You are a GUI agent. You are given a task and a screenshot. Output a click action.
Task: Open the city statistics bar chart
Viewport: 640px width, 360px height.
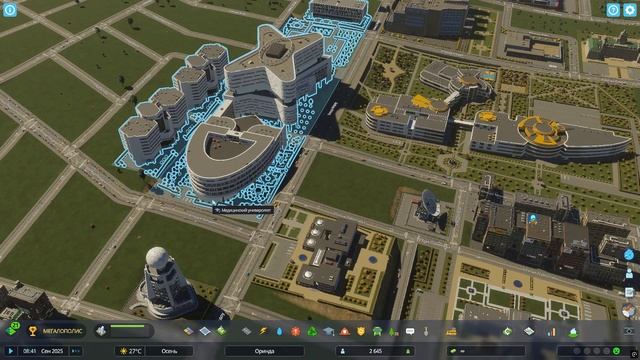pyautogui.click(x=551, y=331)
